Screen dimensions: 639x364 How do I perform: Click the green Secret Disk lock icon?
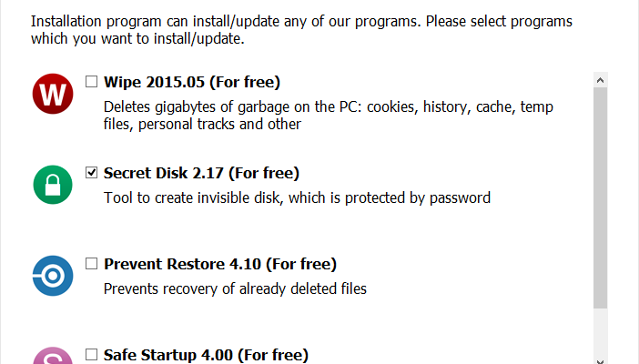tap(53, 185)
